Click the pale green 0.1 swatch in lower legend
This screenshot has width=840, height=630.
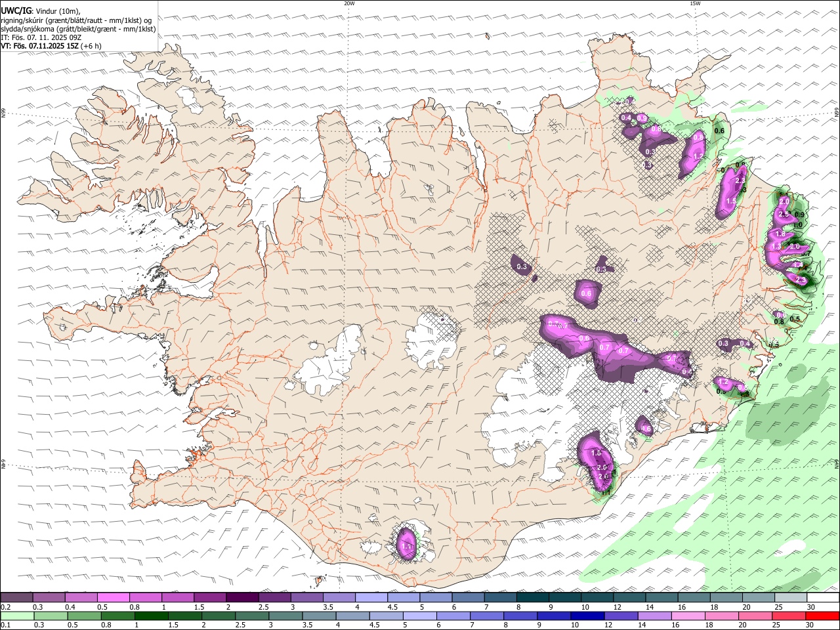click(x=18, y=616)
